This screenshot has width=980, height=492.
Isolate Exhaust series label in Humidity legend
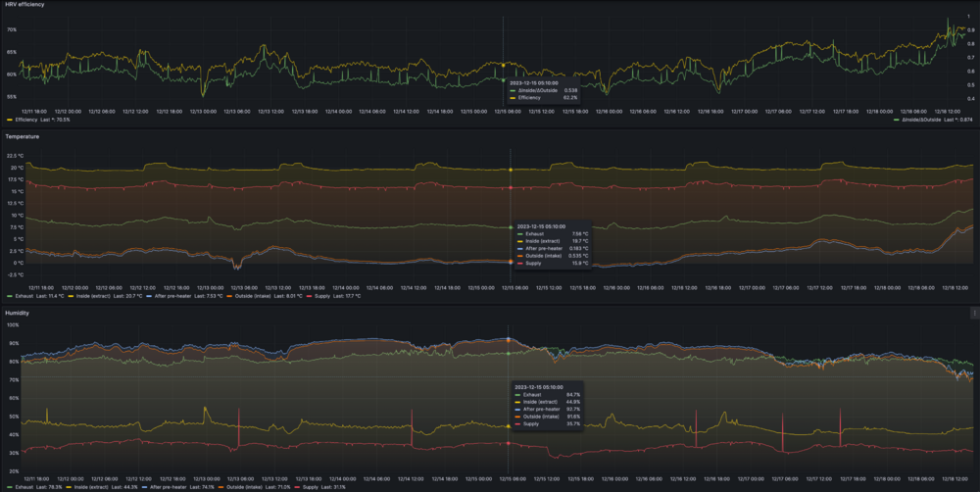pyautogui.click(x=24, y=486)
